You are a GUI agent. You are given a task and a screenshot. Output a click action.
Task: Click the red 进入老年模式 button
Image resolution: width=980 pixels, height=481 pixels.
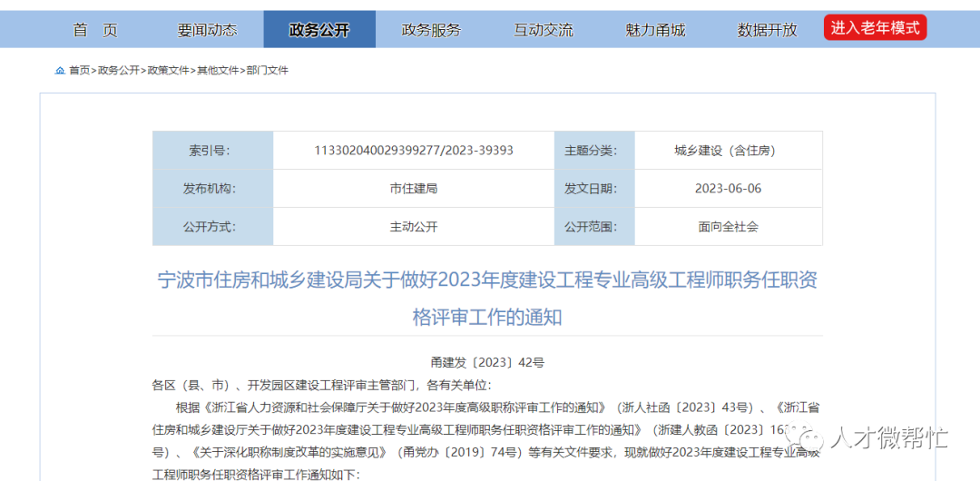875,27
